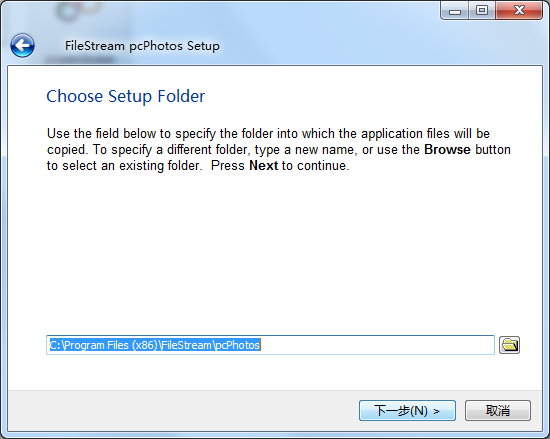Place cursor on 'Program Files (x86)' in path
The width and height of the screenshot is (550, 439).
(x=111, y=345)
